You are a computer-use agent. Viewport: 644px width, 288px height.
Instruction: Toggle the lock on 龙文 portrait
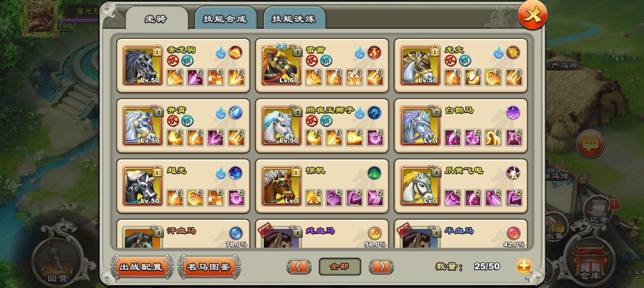[x=435, y=51]
